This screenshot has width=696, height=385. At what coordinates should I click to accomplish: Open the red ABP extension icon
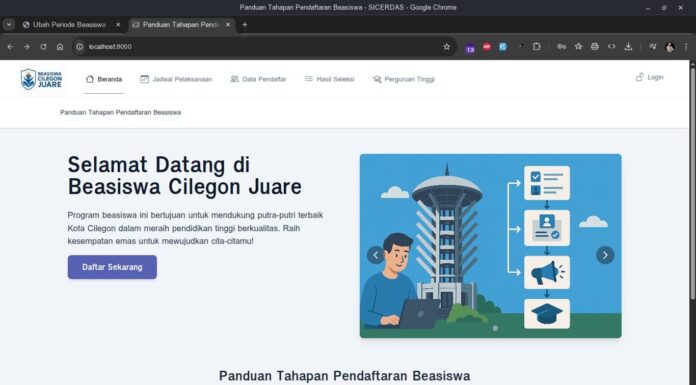pos(487,47)
